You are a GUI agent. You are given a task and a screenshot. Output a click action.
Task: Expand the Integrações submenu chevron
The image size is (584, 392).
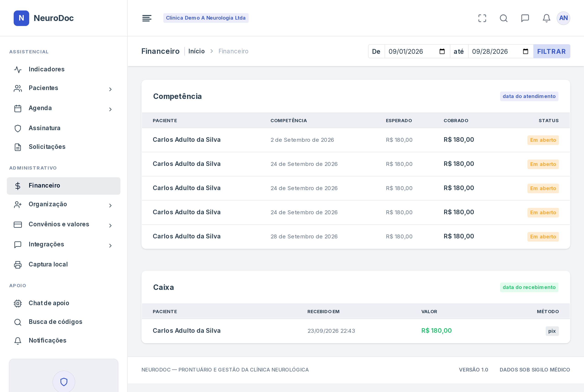[x=110, y=245]
